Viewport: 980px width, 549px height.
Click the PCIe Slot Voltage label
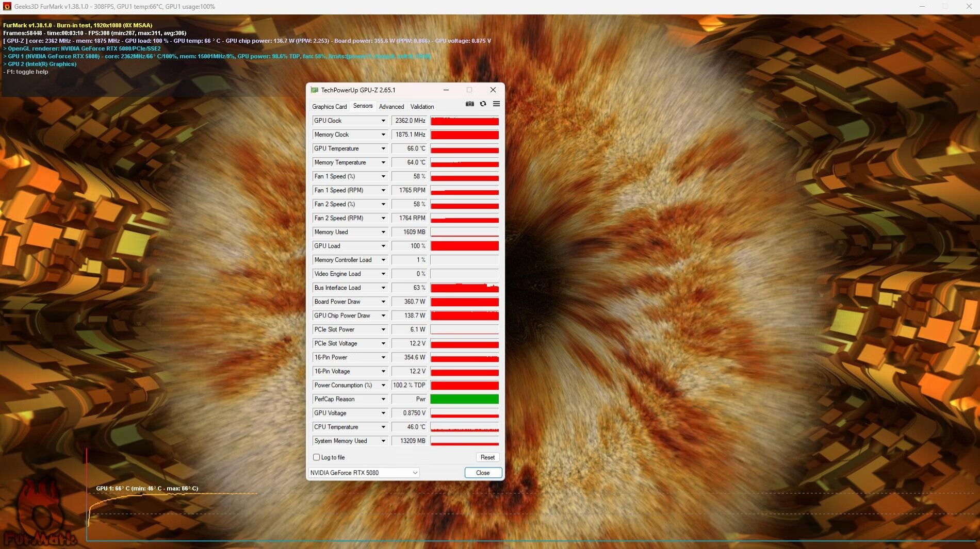[336, 343]
